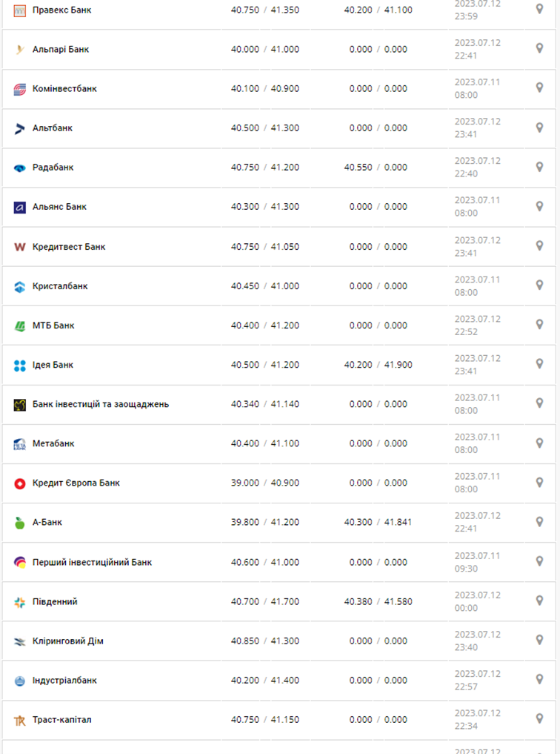Viewport: 560px width, 754px height.
Task: Click the map pin for Правекс Банк
Action: [x=539, y=9]
